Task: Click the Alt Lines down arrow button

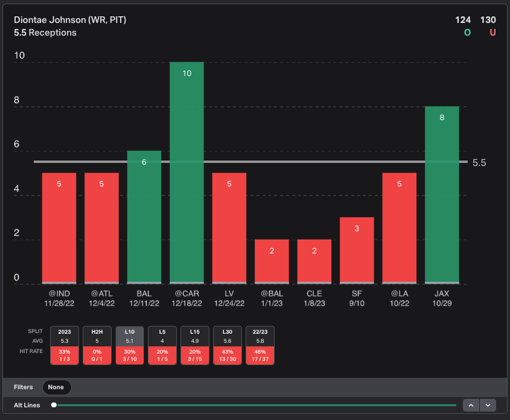Action: pyautogui.click(x=488, y=406)
